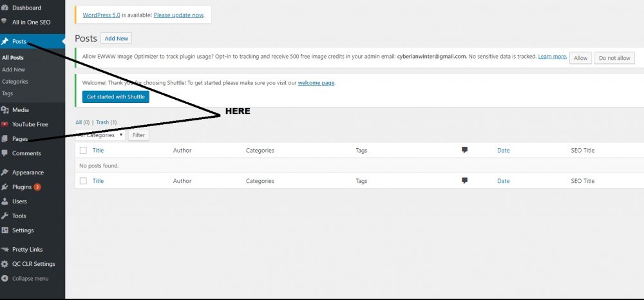Click email cyberianwinter@gmail.com in notice
This screenshot has height=300, width=644.
coord(431,56)
